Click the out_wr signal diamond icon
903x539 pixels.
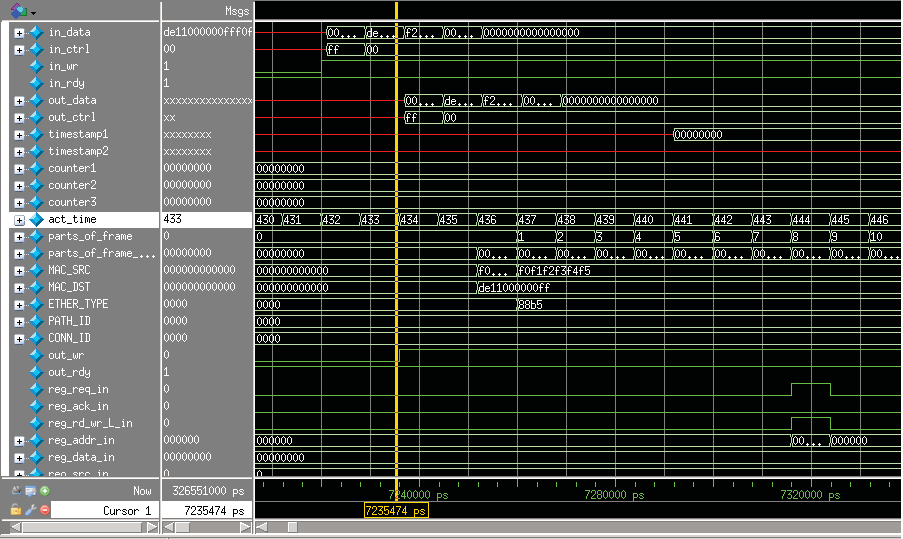36,355
